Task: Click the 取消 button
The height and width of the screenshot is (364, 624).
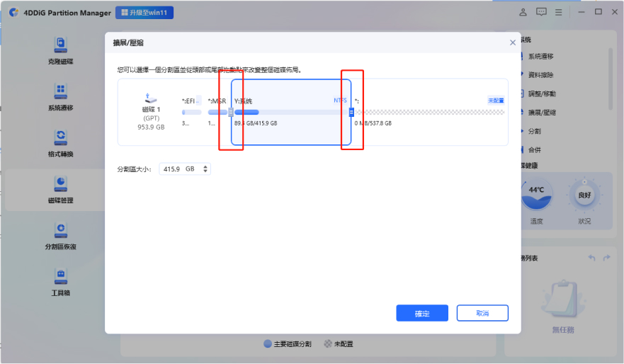Action: click(482, 313)
